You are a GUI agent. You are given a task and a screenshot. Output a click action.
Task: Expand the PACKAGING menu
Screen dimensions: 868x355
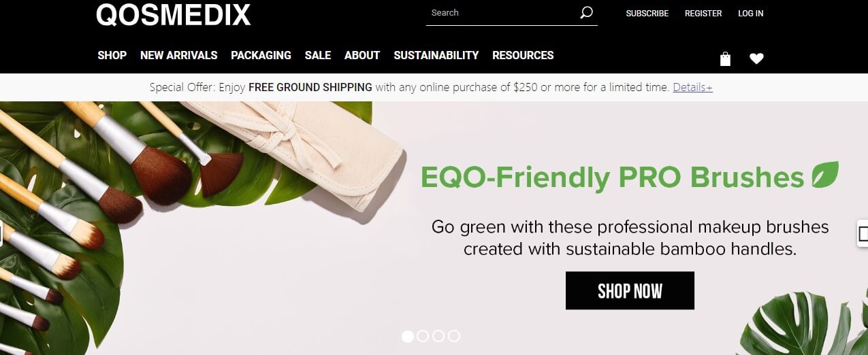pos(261,55)
